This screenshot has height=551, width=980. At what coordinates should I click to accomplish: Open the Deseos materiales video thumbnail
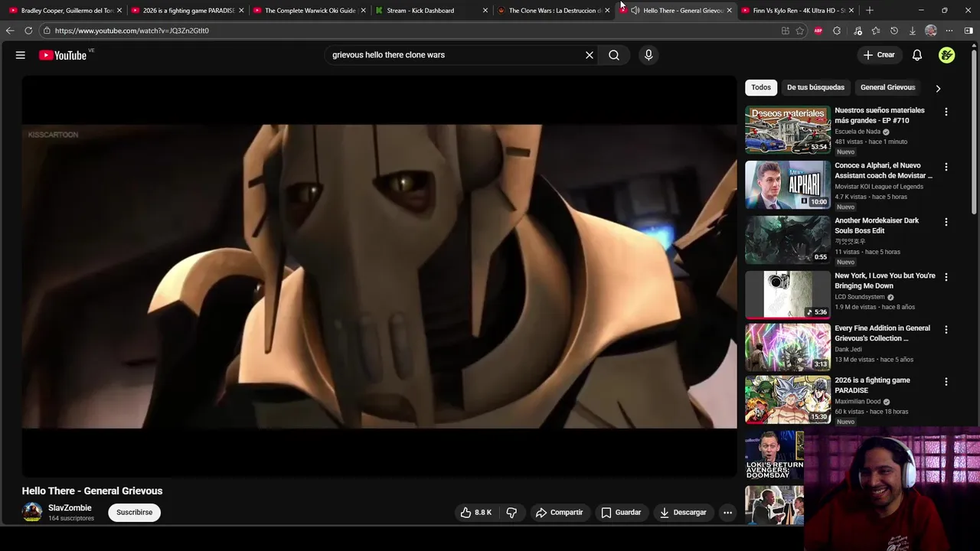pos(788,129)
